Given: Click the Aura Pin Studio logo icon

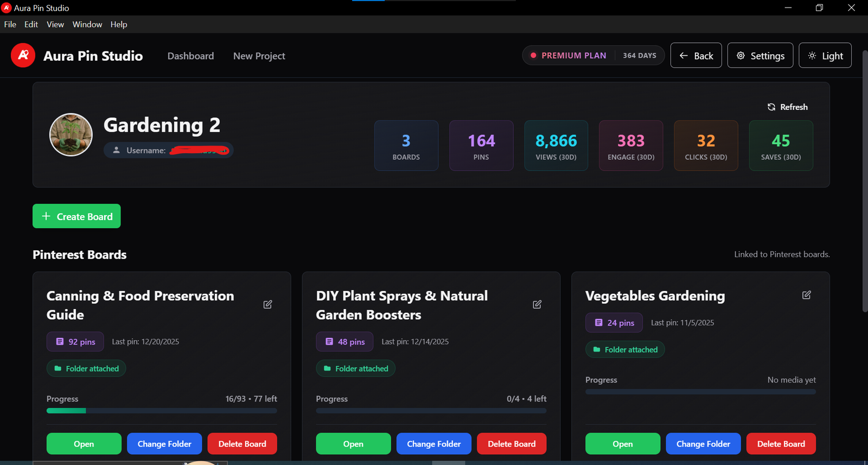Looking at the screenshot, I should point(23,55).
